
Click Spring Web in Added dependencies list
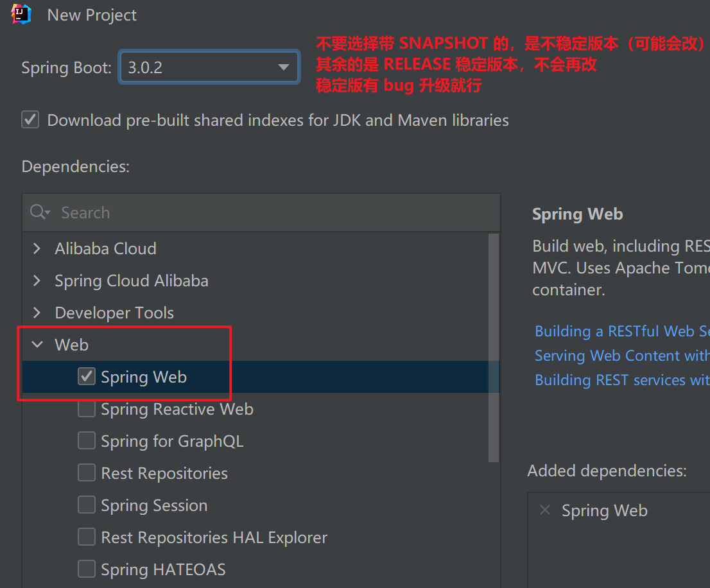[605, 510]
